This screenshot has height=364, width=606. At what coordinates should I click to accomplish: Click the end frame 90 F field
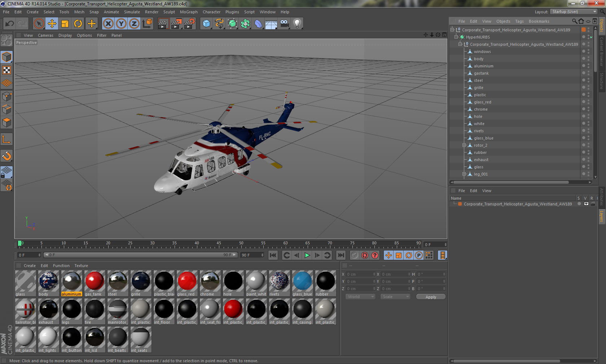[252, 255]
